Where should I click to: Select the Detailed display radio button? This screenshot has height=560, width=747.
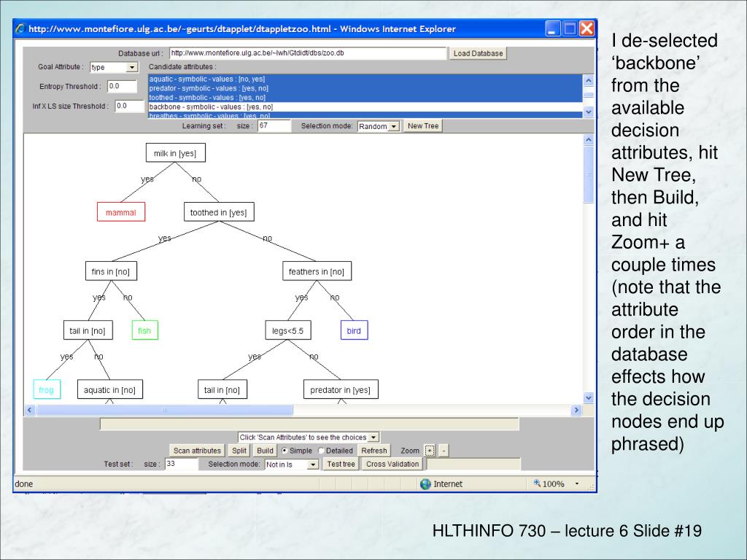(321, 451)
